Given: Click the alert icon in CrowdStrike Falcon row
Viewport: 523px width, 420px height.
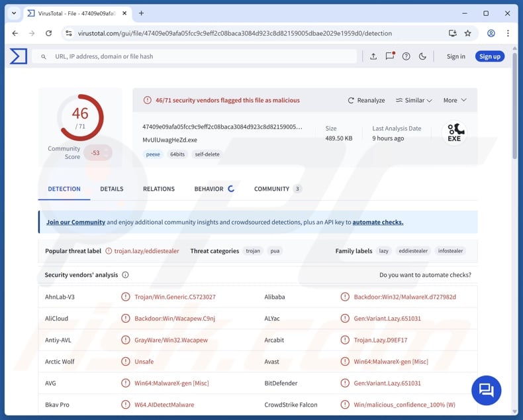Looking at the screenshot, I should (345, 404).
